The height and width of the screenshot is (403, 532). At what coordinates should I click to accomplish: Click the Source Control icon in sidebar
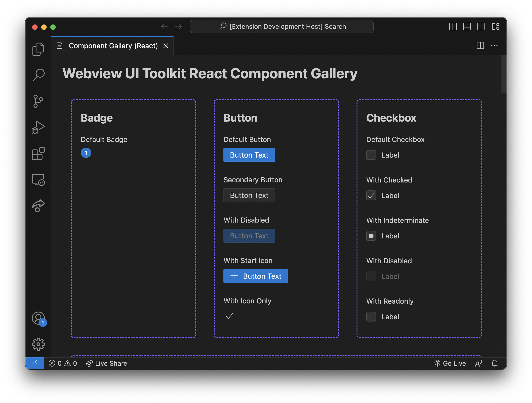pos(38,101)
